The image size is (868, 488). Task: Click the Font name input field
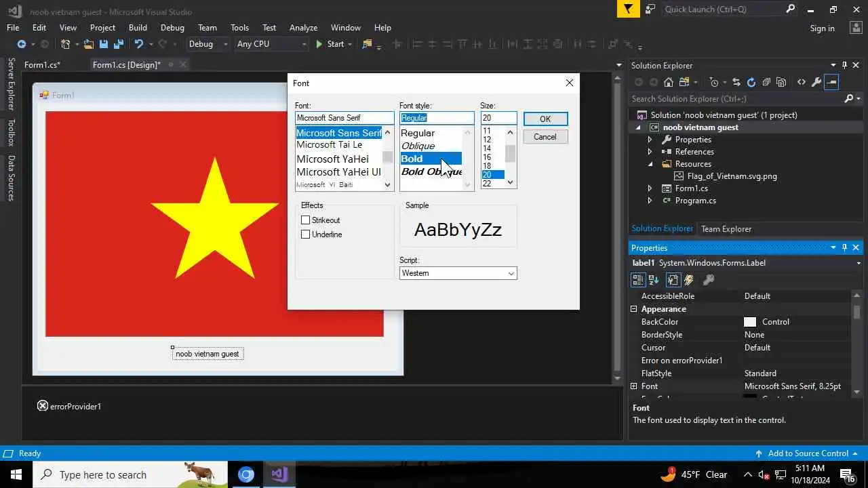point(344,118)
